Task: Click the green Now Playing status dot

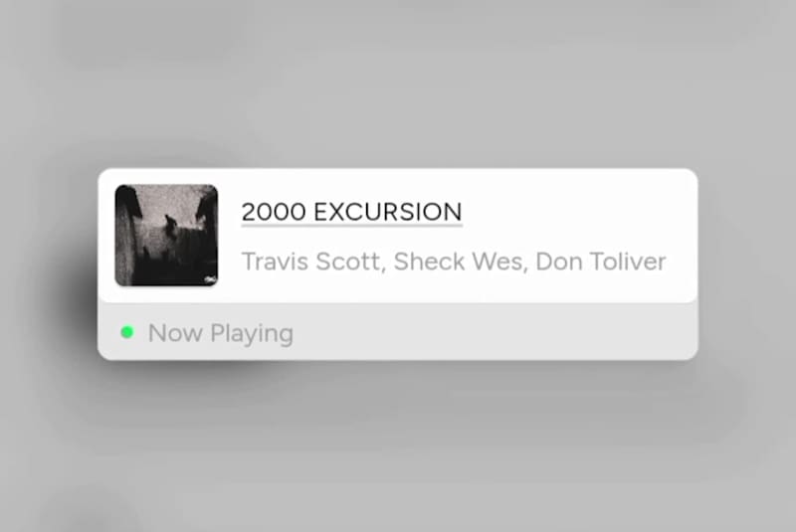Action: click(127, 332)
